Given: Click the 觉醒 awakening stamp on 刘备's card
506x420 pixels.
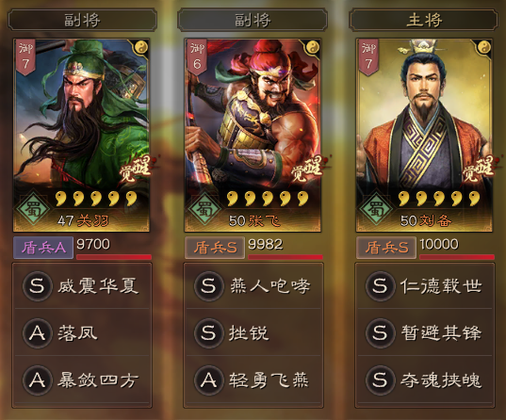Looking at the screenshot, I should (x=478, y=169).
